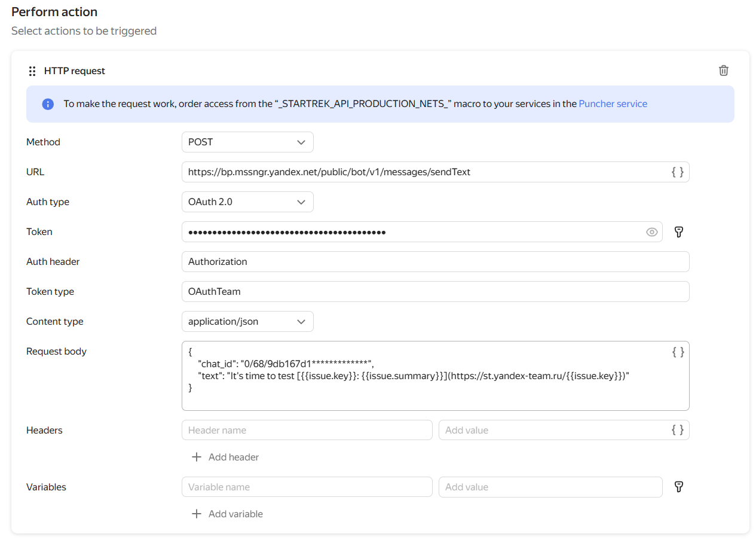The height and width of the screenshot is (540, 756).
Task: Focus the Variables Add value input
Action: coord(550,487)
